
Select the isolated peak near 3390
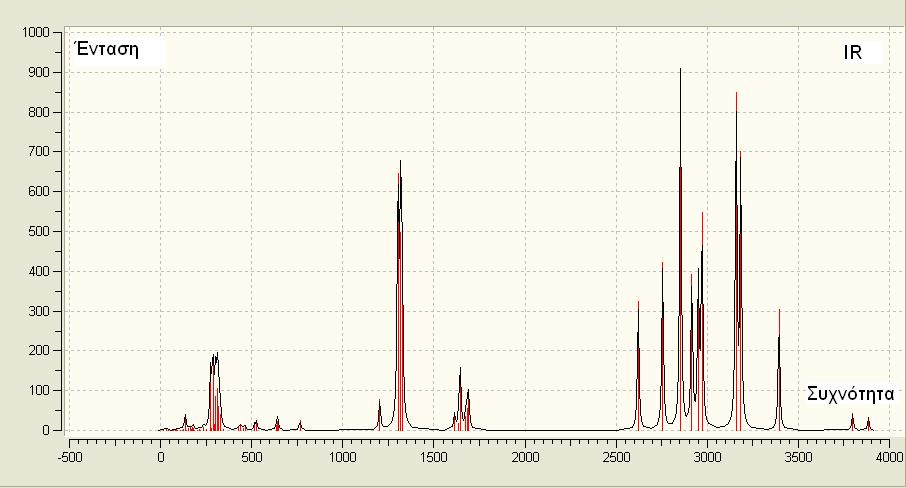tap(779, 370)
